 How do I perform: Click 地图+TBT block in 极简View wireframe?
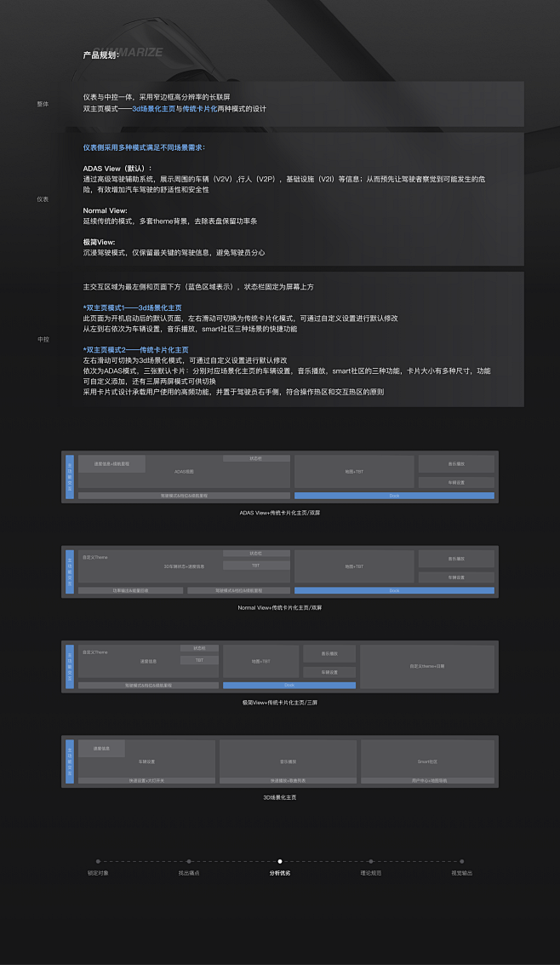260,661
